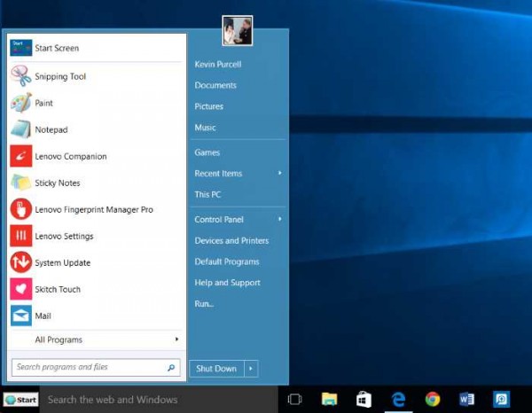Launch the Windows Store taskbar icon
The width and height of the screenshot is (532, 413).
(x=364, y=399)
